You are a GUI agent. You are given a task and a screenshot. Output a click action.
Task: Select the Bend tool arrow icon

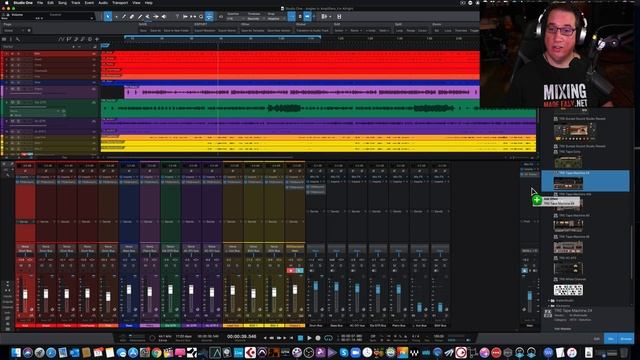(156, 17)
